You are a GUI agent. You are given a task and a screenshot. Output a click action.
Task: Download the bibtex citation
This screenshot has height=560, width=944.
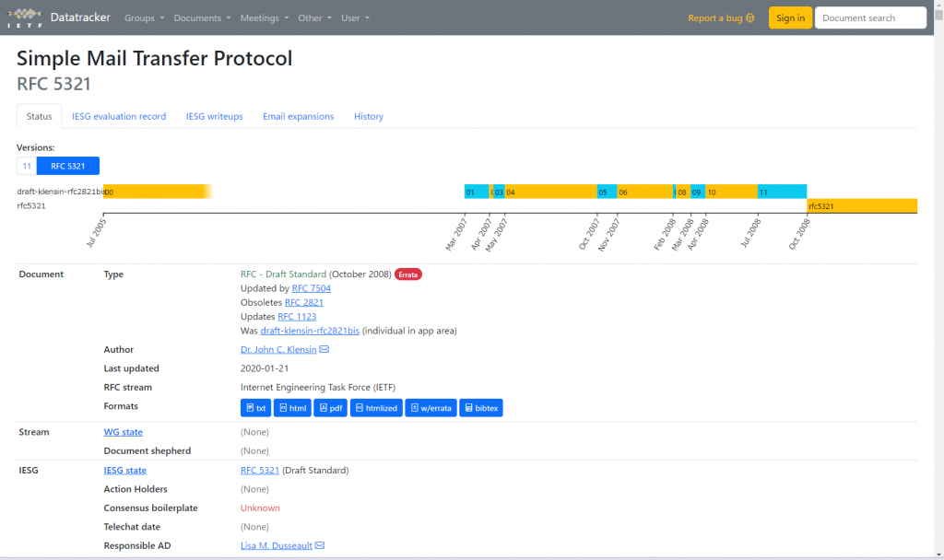pos(480,407)
